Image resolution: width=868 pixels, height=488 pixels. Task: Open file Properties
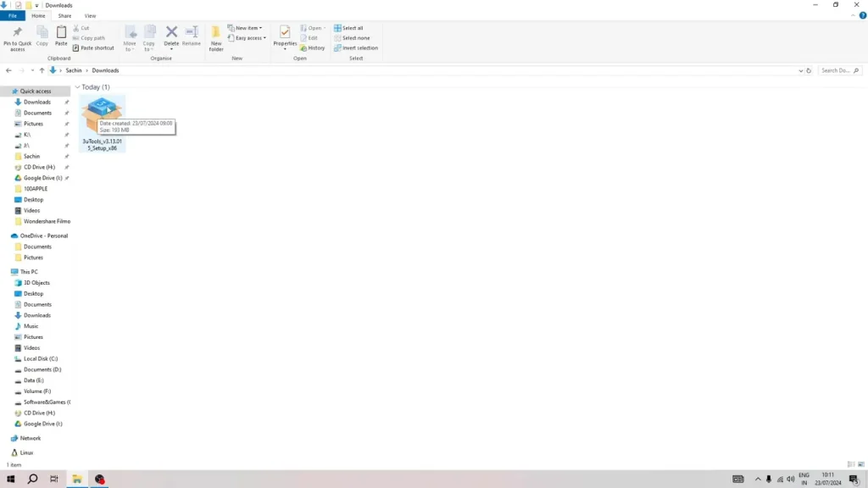(x=285, y=37)
